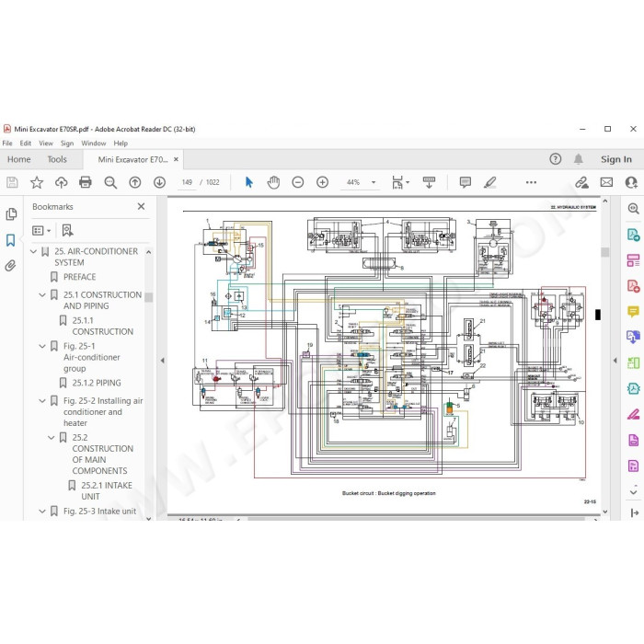
Task: Open the Window menu
Action: pos(93,143)
